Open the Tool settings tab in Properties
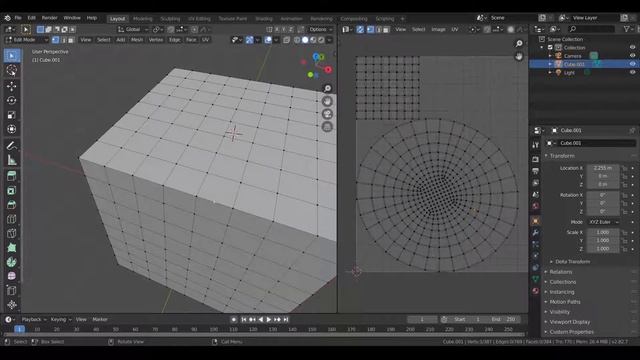 pos(536,145)
